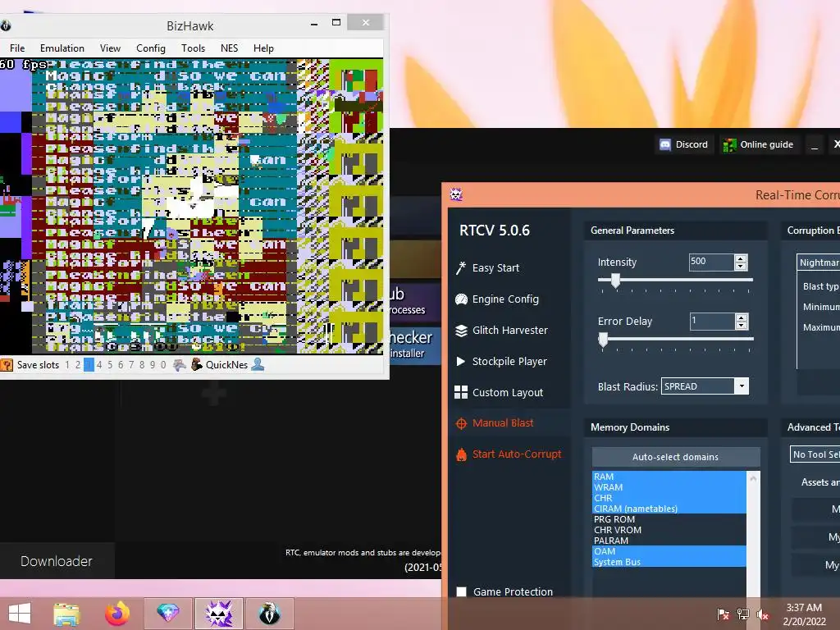840x630 pixels.
Task: Decrease Intensity with the down stepper arrow
Action: tap(741, 267)
